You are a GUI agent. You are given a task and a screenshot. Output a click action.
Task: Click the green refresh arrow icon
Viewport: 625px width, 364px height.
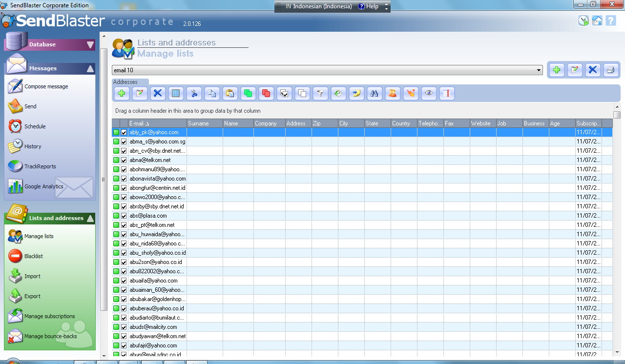pyautogui.click(x=338, y=93)
